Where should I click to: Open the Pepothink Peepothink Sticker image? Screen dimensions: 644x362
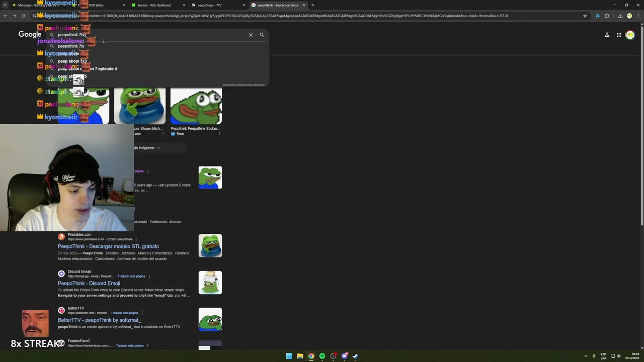196,106
